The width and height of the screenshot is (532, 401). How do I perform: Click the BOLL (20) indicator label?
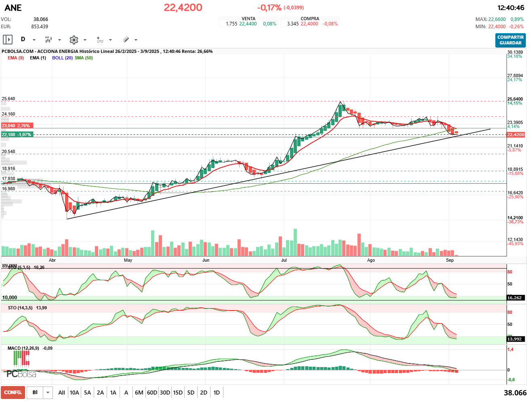point(62,58)
